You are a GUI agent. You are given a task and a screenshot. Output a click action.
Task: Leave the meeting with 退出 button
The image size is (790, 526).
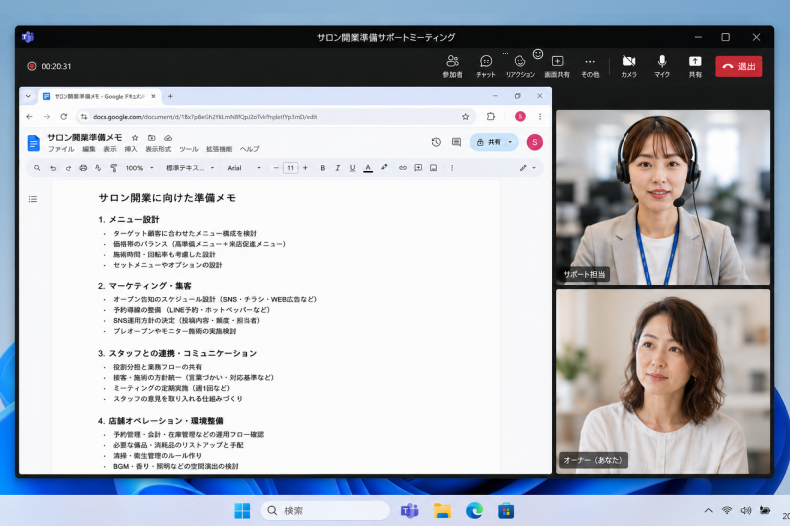click(x=739, y=66)
